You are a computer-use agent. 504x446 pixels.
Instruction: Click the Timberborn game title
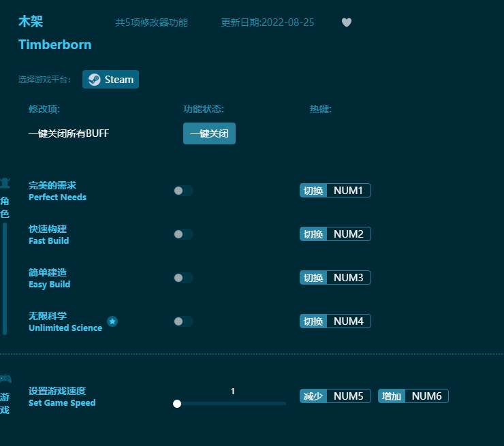[x=55, y=45]
